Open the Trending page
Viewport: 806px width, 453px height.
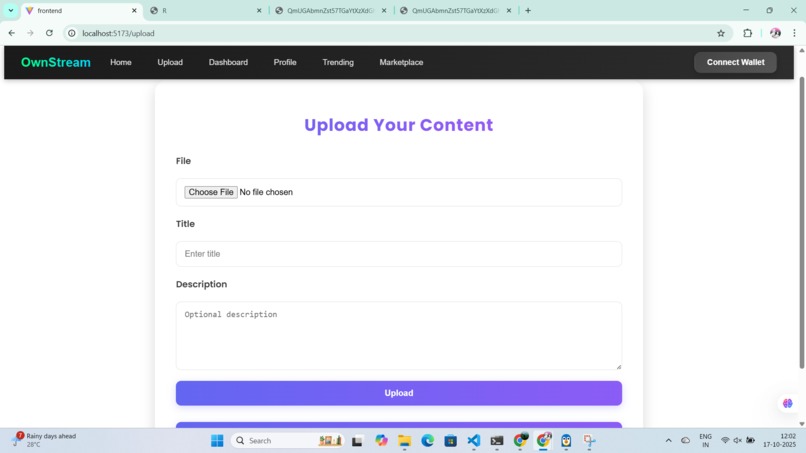tap(338, 62)
